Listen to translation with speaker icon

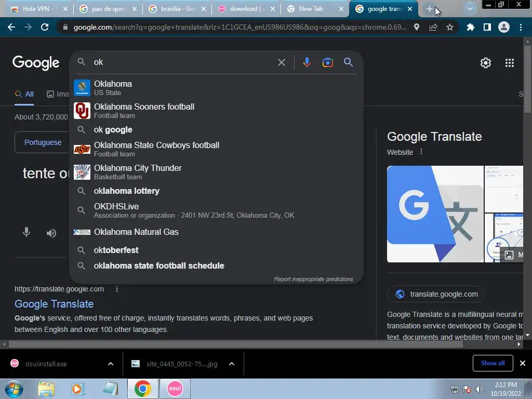coord(51,233)
